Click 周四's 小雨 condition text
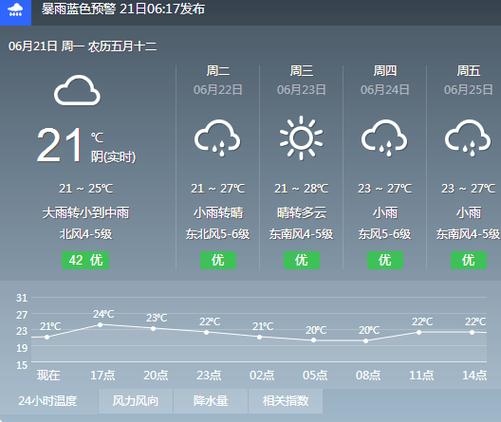Viewport: 501px width, 422px height. (385, 213)
